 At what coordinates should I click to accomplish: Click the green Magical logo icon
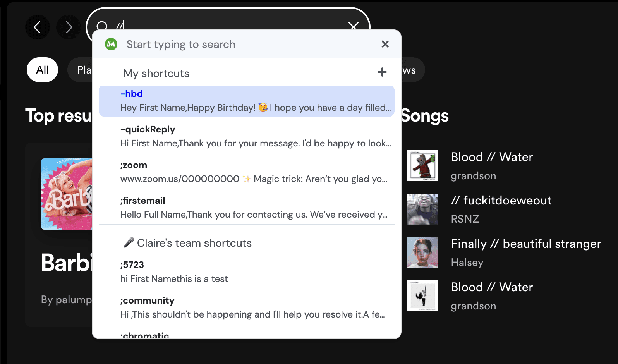[x=111, y=44]
